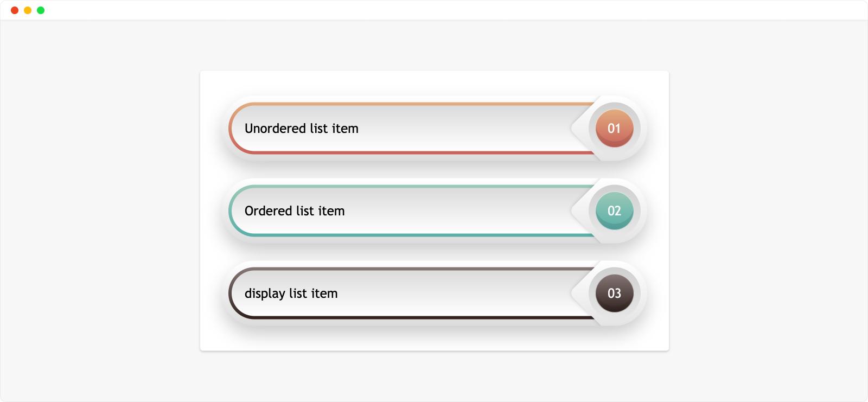Click the gray ring around badge 01
This screenshot has height=402, width=868.
(637, 129)
